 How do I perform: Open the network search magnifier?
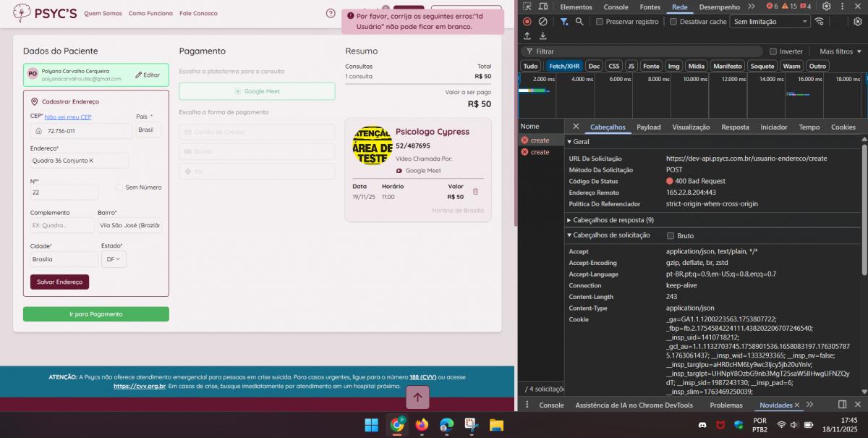click(x=579, y=22)
